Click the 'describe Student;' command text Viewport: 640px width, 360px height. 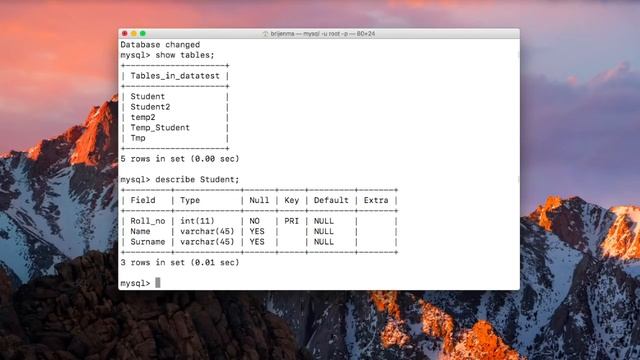coord(197,180)
